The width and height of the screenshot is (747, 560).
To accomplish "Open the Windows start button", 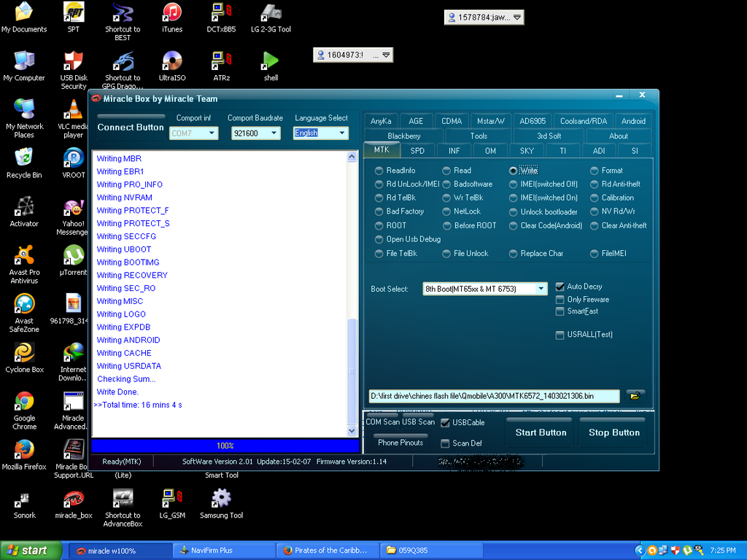I will 30,551.
